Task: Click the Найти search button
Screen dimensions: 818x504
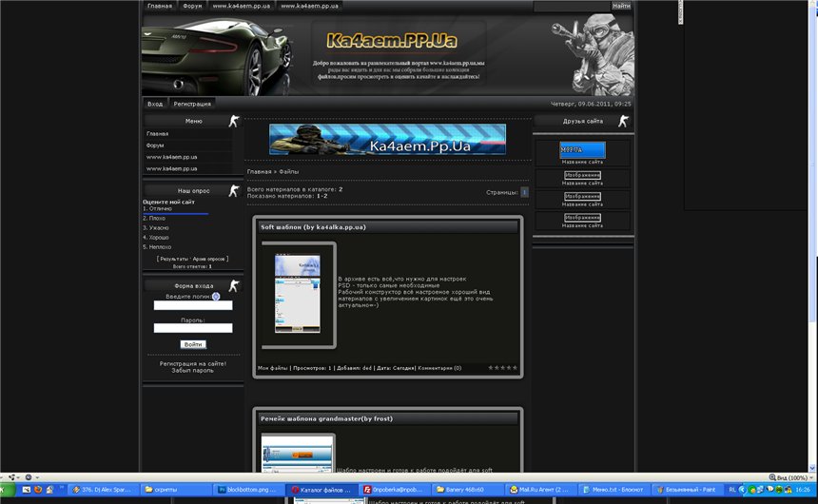Action: [x=621, y=6]
